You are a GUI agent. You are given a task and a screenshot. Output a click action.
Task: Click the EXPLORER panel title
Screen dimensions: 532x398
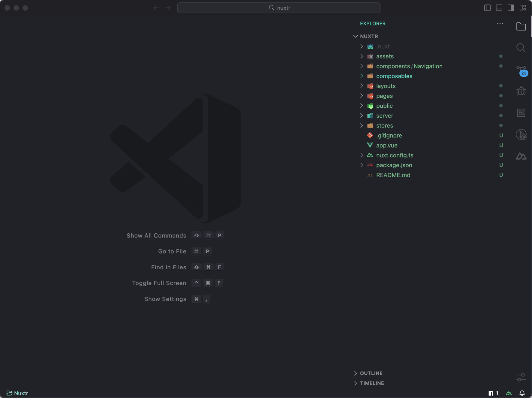click(x=373, y=23)
